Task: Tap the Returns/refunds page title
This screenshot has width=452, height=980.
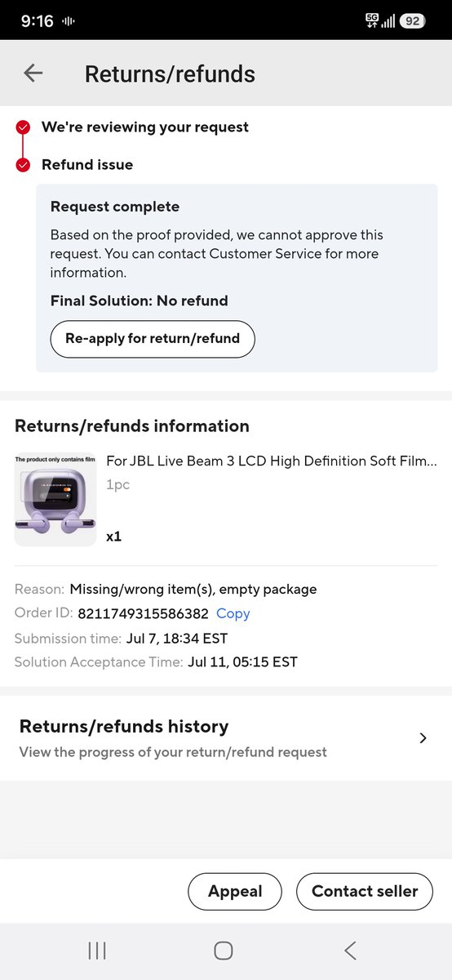Action: (170, 73)
